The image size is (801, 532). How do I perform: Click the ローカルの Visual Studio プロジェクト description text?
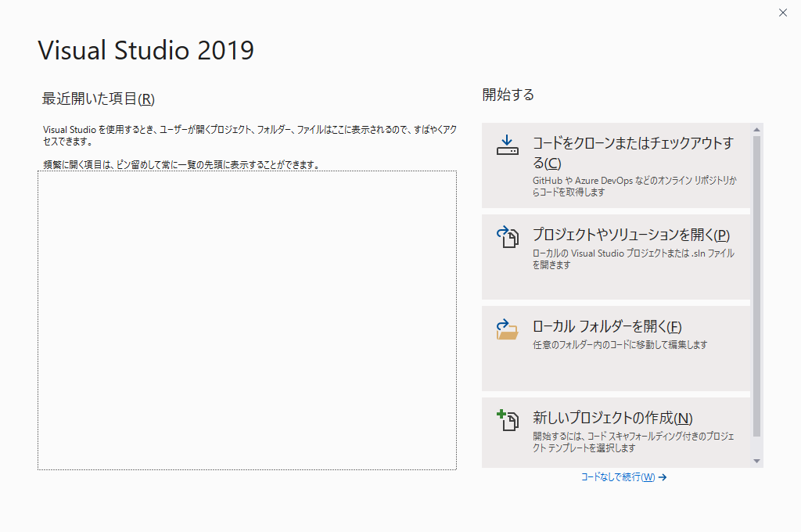point(634,259)
